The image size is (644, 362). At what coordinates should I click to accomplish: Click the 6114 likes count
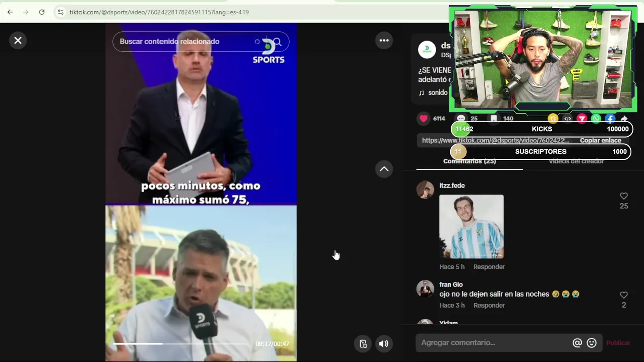point(439,119)
